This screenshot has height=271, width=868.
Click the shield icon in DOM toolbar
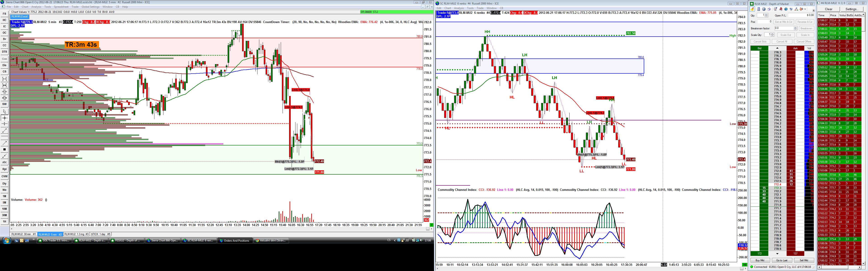791,9
